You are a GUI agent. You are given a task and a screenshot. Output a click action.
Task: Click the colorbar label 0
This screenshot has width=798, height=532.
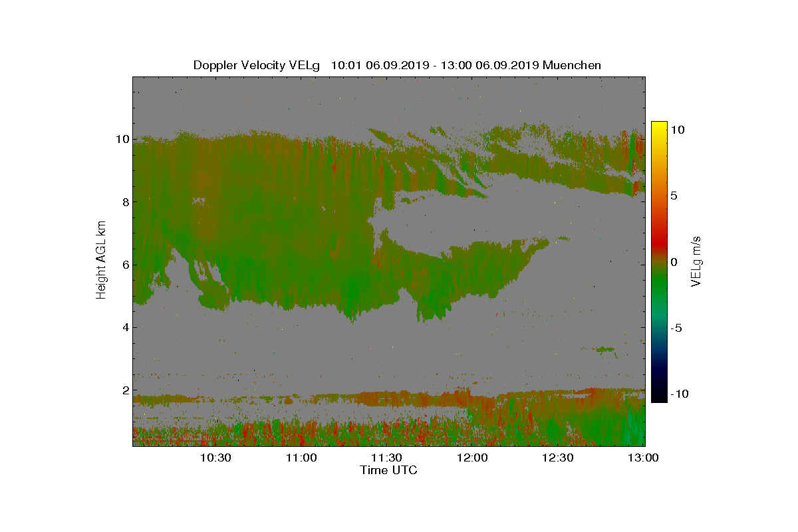(x=674, y=262)
